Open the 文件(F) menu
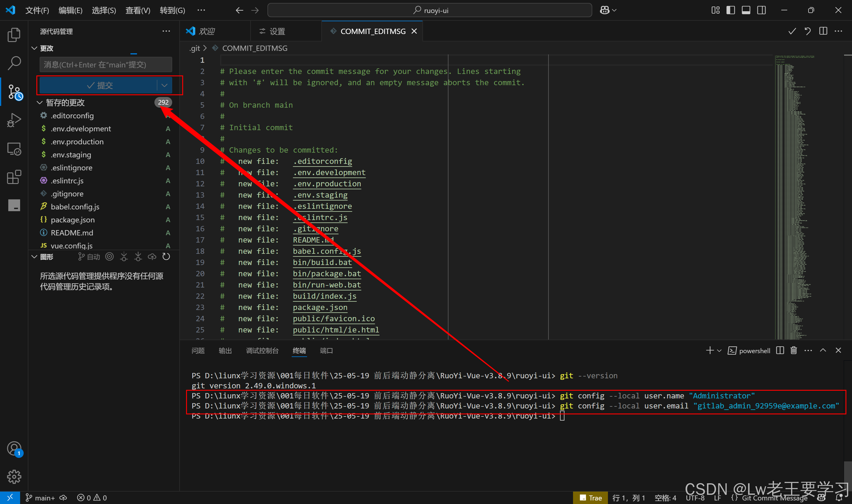This screenshot has width=852, height=504. click(x=37, y=10)
